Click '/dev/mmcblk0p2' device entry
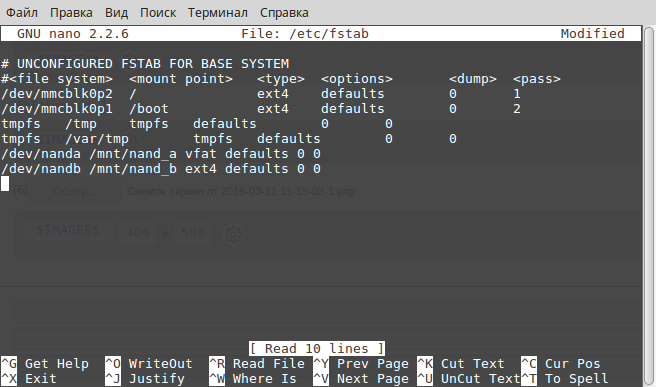 pyautogui.click(x=57, y=94)
